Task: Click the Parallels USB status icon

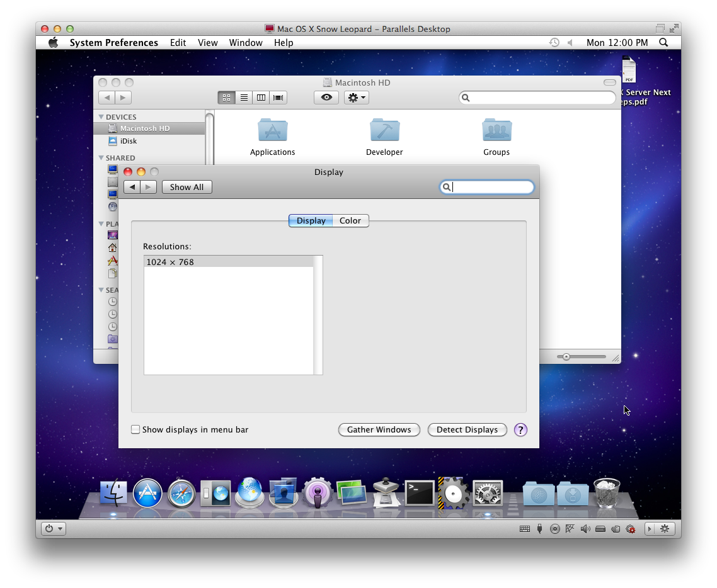Action: (x=539, y=529)
